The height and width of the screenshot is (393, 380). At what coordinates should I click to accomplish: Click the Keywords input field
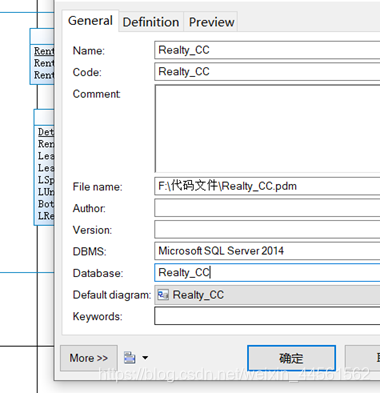[267, 316]
